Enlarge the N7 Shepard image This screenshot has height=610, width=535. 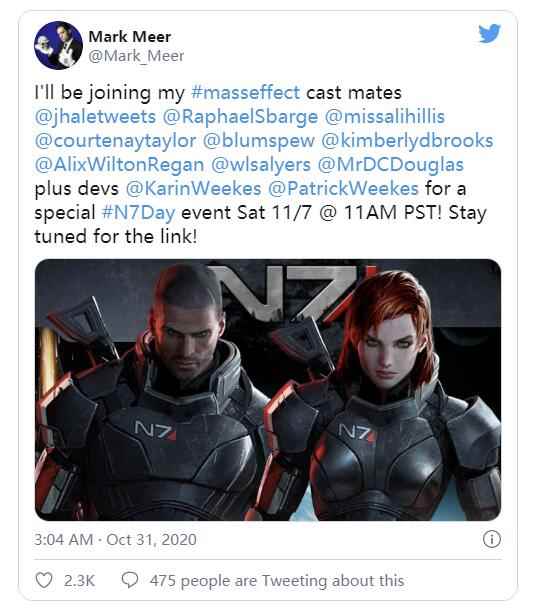[x=268, y=390]
